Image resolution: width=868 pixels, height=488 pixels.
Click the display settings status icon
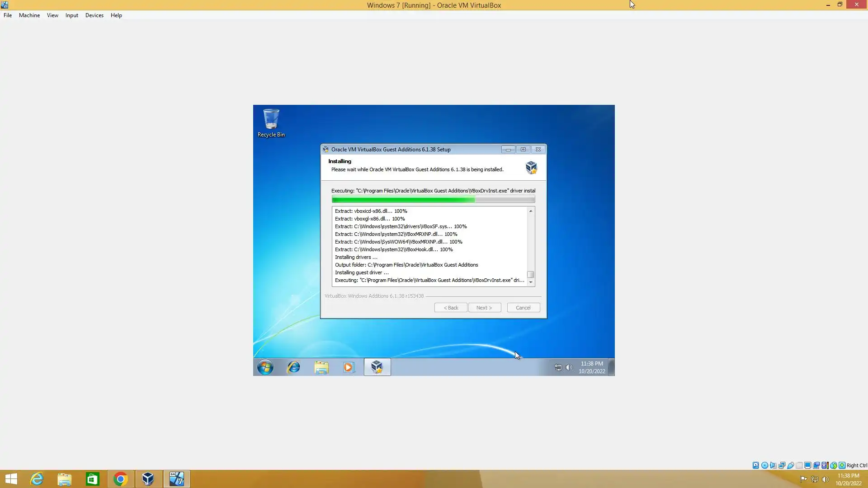807,465
